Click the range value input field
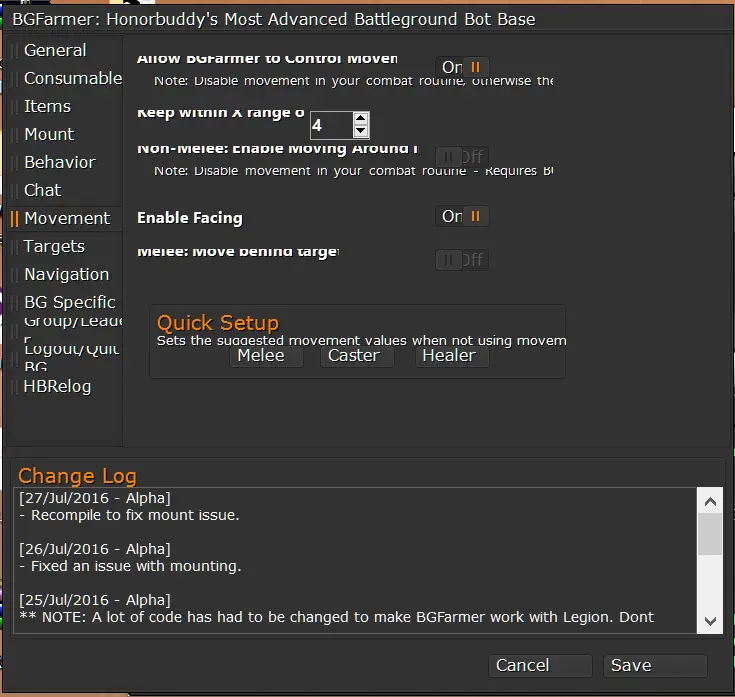The image size is (735, 697). (x=331, y=125)
